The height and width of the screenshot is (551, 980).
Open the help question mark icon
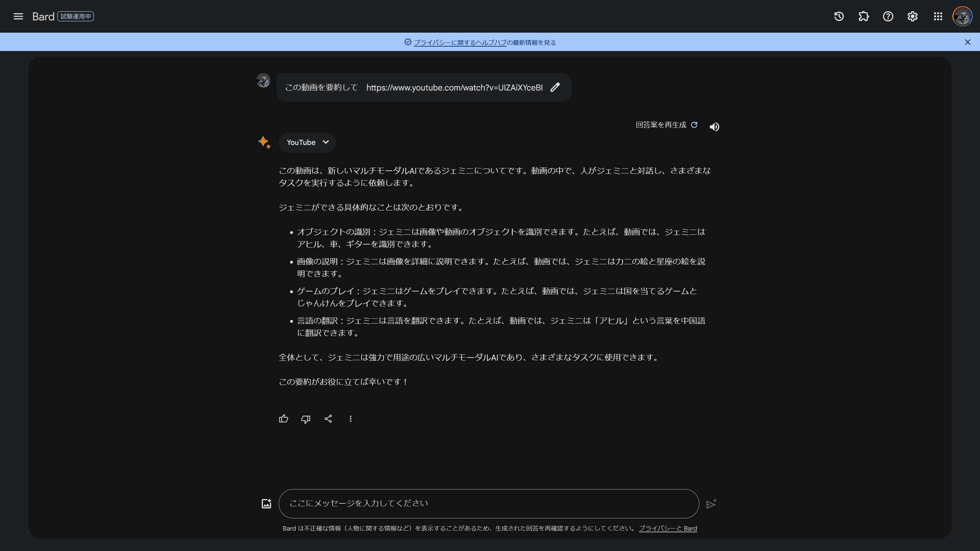(x=888, y=16)
